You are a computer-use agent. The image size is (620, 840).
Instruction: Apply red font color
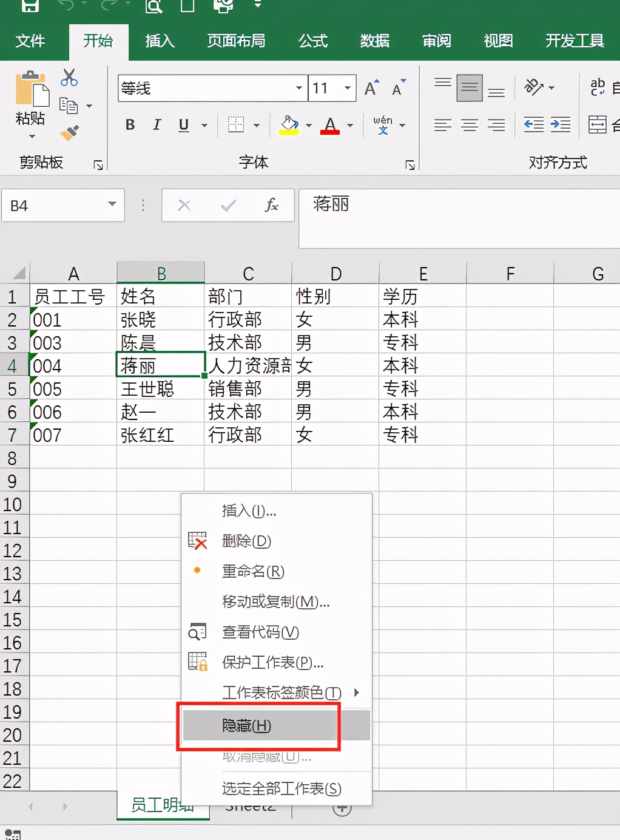tap(330, 125)
